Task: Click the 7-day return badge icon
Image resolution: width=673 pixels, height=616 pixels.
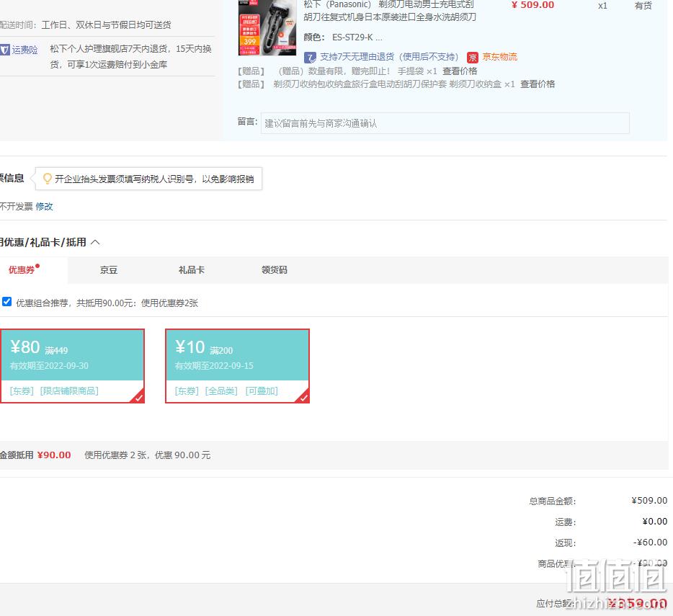Action: click(310, 57)
